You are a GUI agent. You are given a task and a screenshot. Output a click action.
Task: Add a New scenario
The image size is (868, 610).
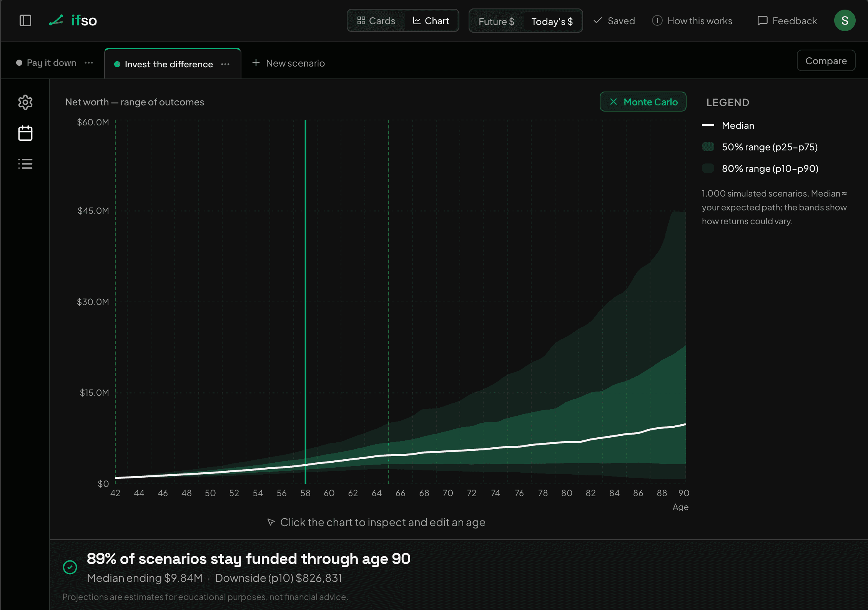(x=288, y=63)
